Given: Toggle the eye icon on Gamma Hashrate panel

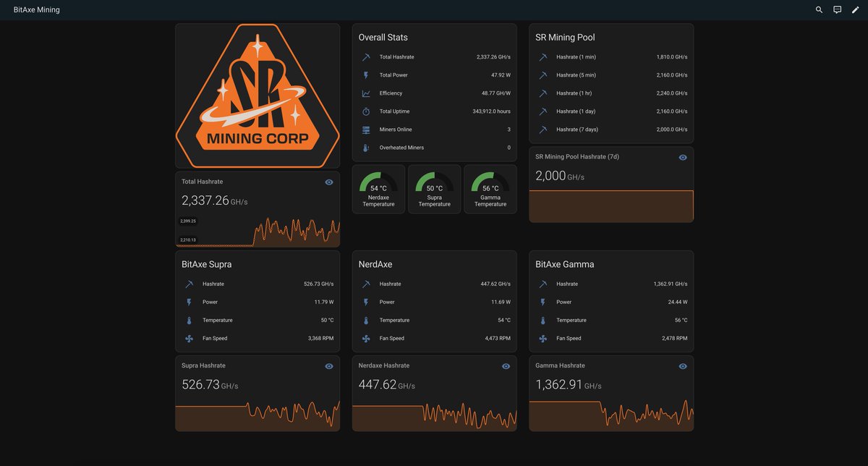Looking at the screenshot, I should click(x=682, y=365).
